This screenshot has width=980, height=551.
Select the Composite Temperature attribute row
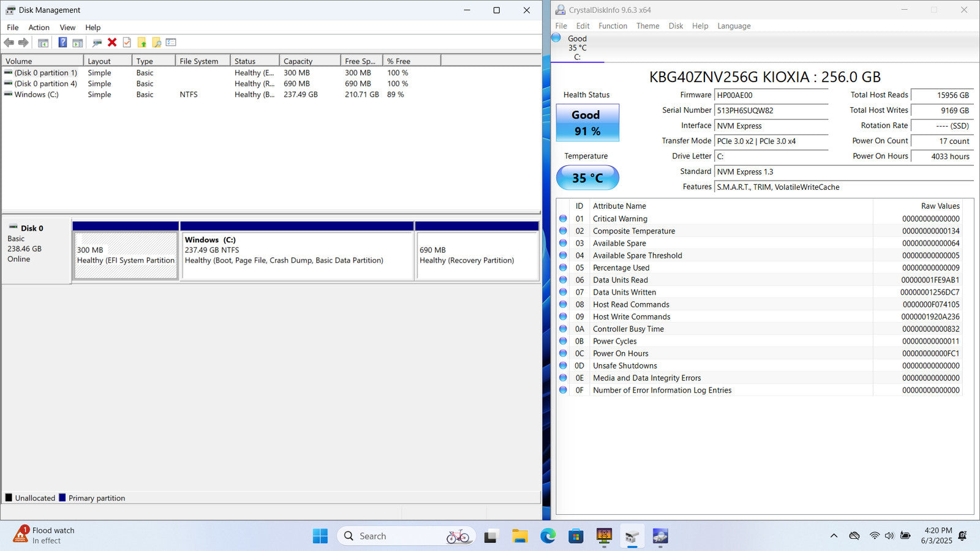tap(759, 231)
